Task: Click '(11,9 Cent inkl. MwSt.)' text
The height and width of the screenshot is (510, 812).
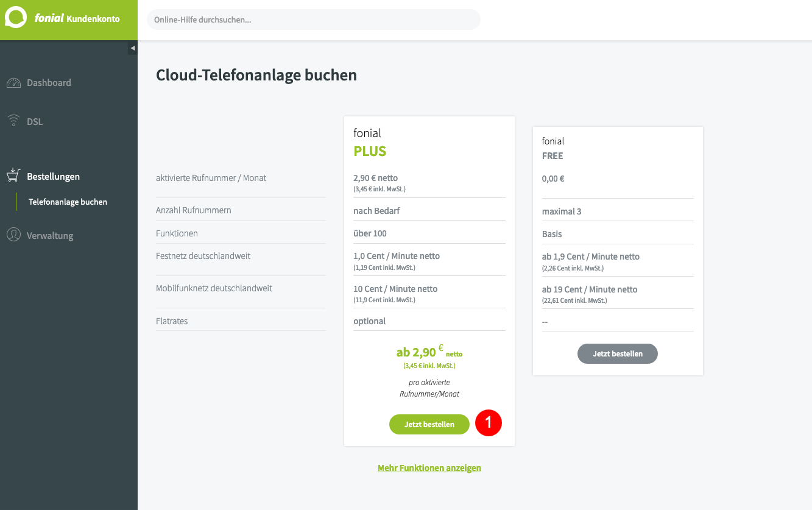Action: pos(384,300)
